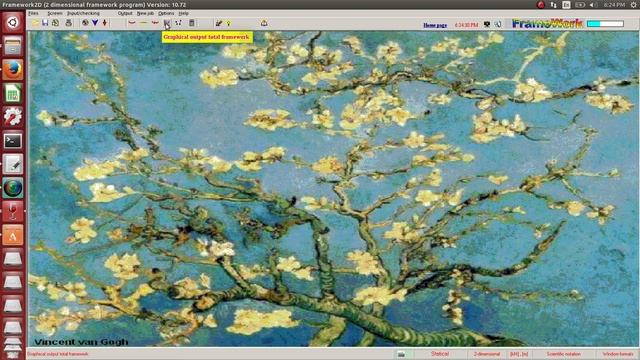
Task: Open the Output menu
Action: click(x=125, y=13)
